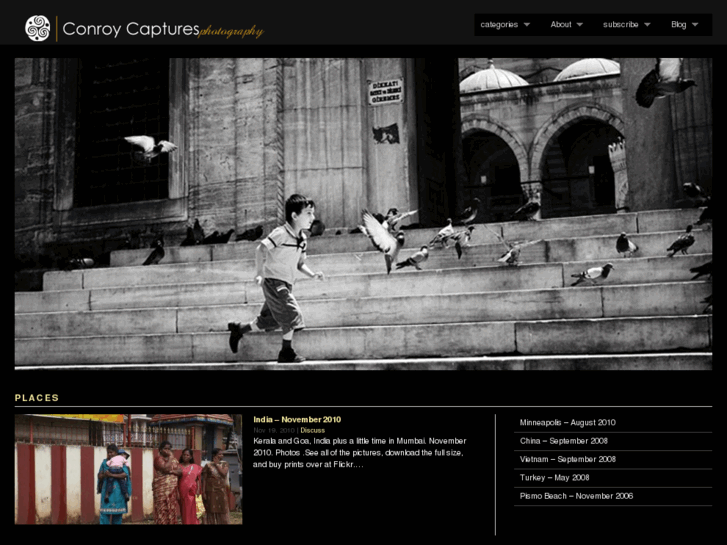Screen dimensions: 727x545
Task: Expand the Blog dropdown arrow
Action: 695,25
